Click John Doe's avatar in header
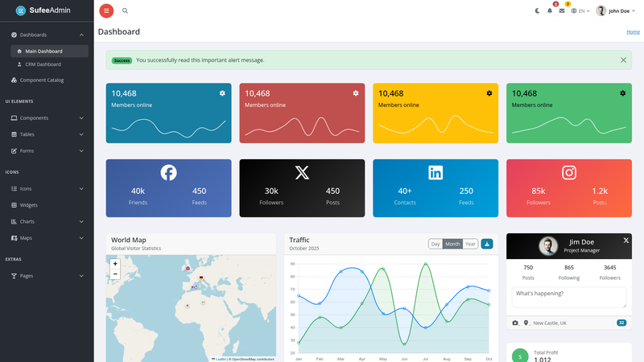 [601, 10]
